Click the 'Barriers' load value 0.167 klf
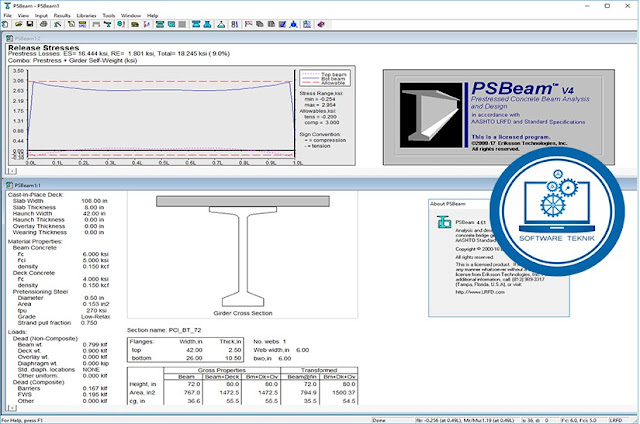 (x=95, y=388)
